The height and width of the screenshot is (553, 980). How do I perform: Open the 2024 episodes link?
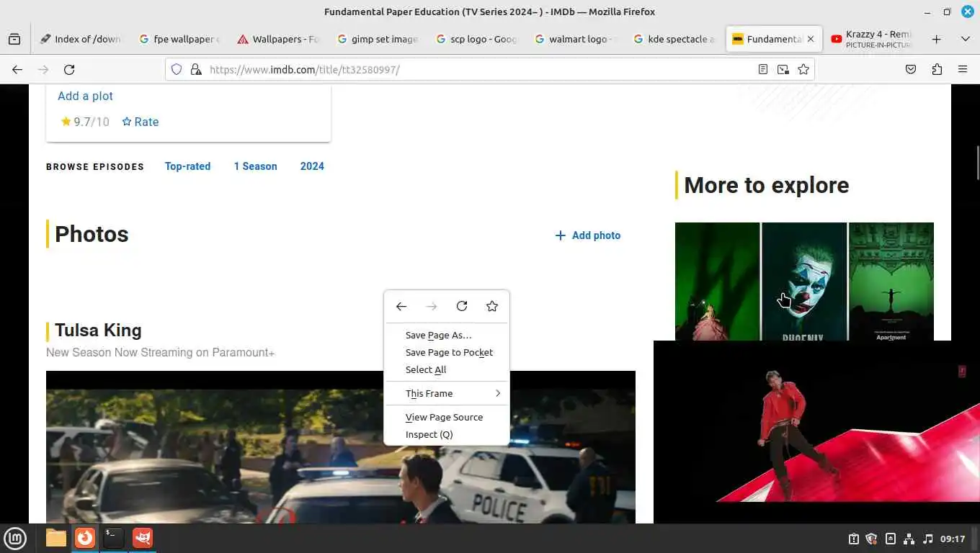(x=312, y=166)
